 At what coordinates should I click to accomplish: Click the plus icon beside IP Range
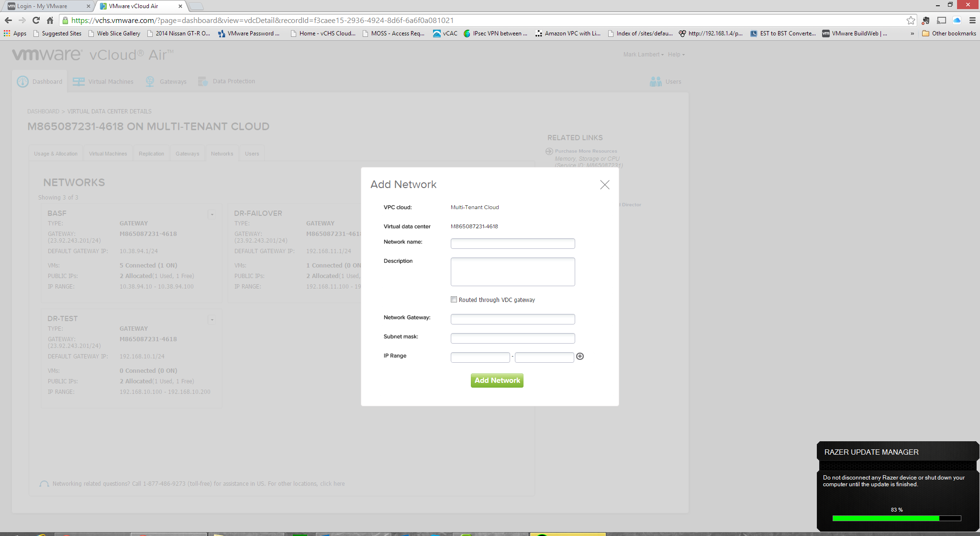580,356
